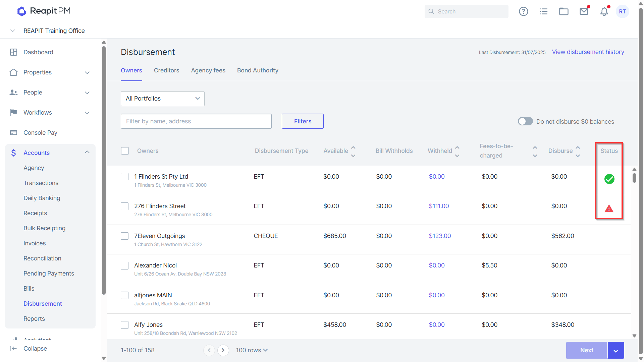Open the notifications bell icon
Screen dimensions: 644x362
click(604, 11)
